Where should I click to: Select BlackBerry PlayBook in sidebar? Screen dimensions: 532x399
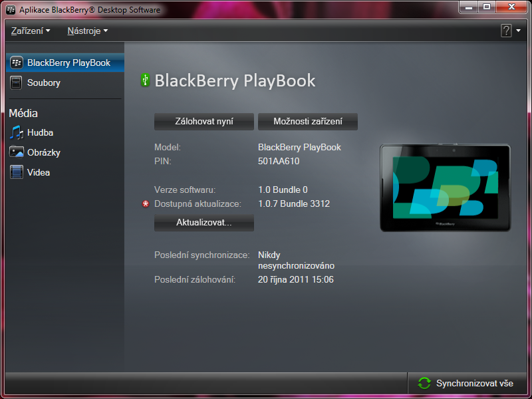click(65, 63)
